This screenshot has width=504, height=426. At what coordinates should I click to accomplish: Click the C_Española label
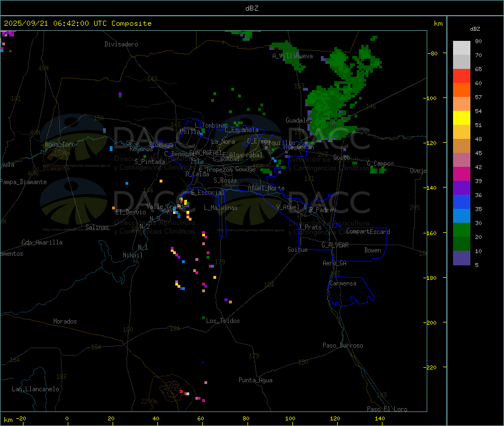[241, 130]
